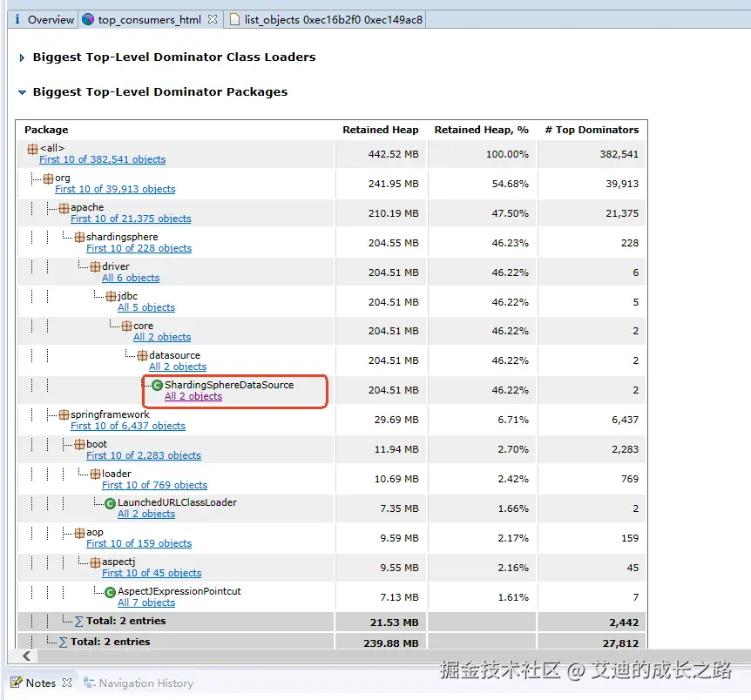Select the 21,375 top dominators cell
This screenshot has height=700, width=751.
coord(592,213)
